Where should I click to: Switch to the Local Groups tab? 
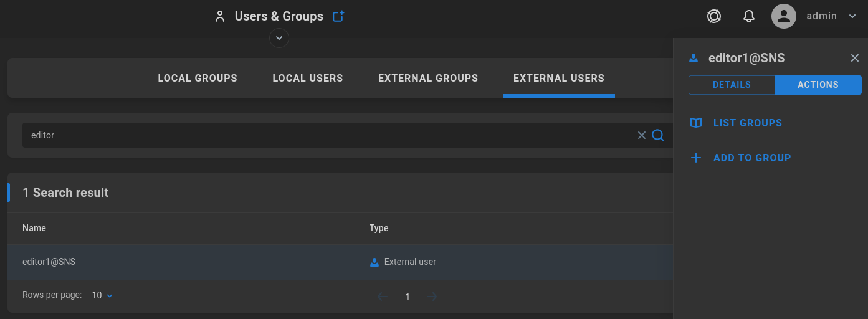coord(198,79)
